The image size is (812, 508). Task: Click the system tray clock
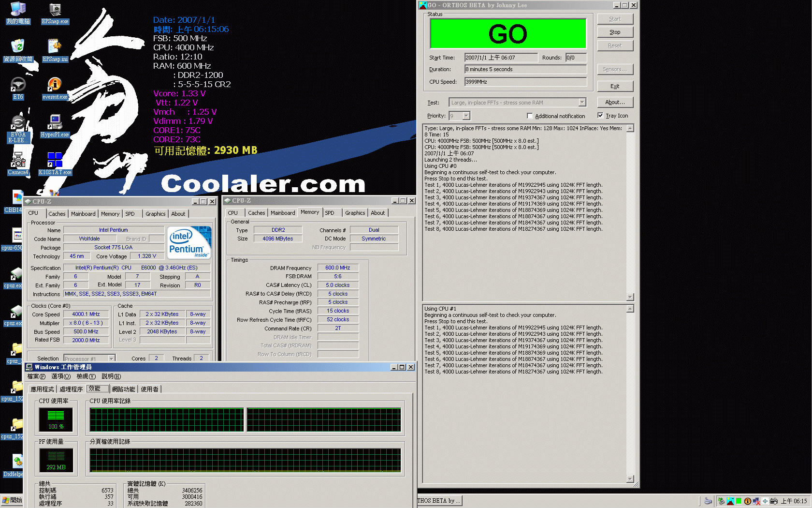tap(794, 501)
